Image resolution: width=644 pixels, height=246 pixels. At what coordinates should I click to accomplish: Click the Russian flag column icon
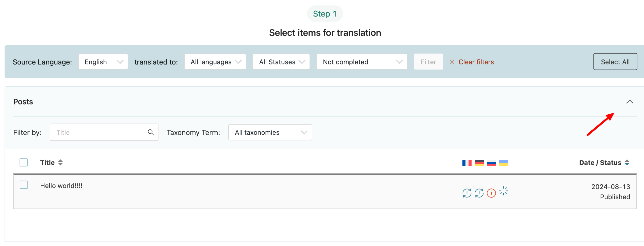[x=491, y=163]
